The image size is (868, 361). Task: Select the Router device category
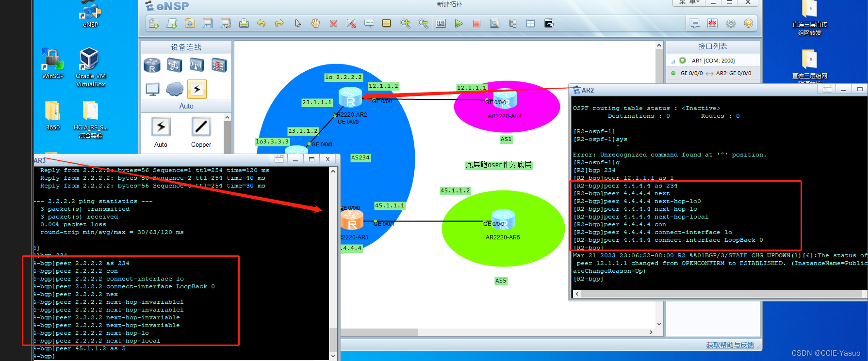click(152, 65)
